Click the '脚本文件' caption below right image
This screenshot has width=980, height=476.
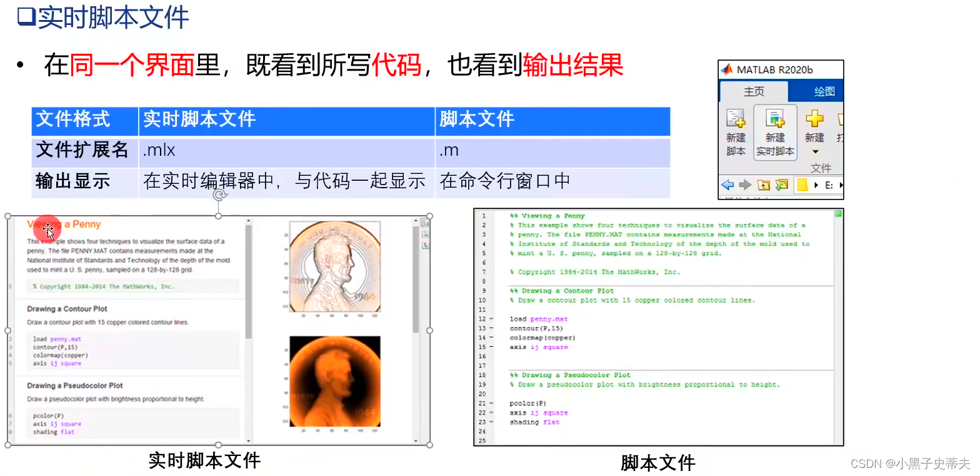click(x=657, y=463)
